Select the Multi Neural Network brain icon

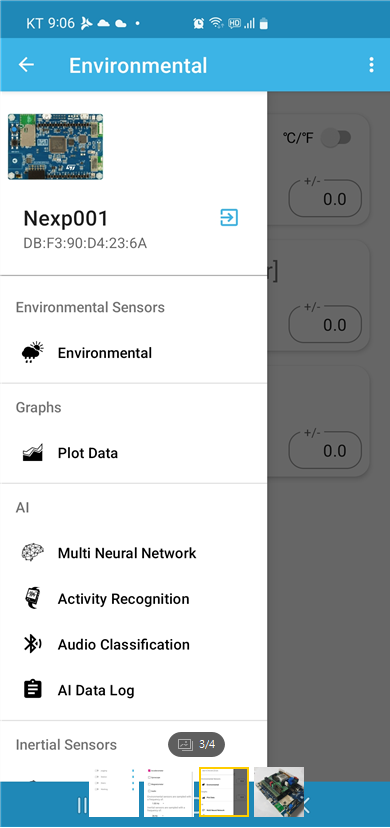33,552
